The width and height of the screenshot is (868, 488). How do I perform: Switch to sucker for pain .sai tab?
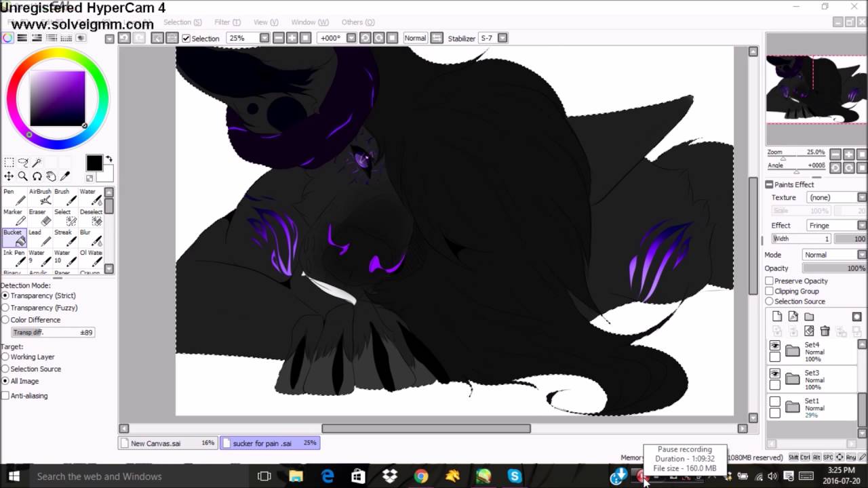point(270,443)
